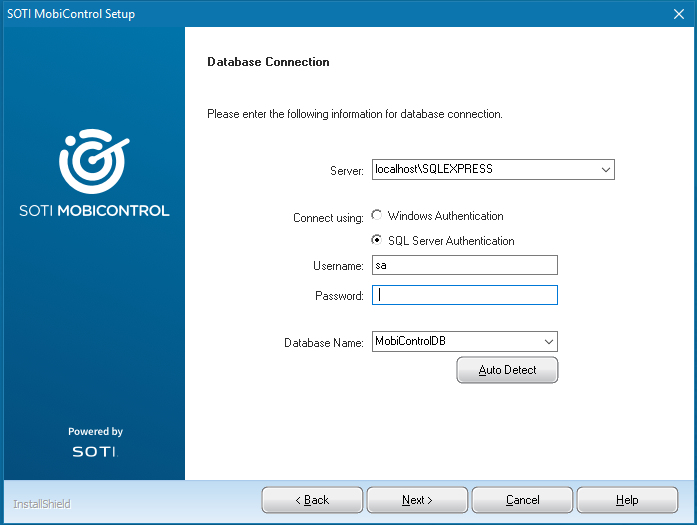Screen dimensions: 697x525
Task: Select Windows Authentication radio button
Action: tap(376, 216)
